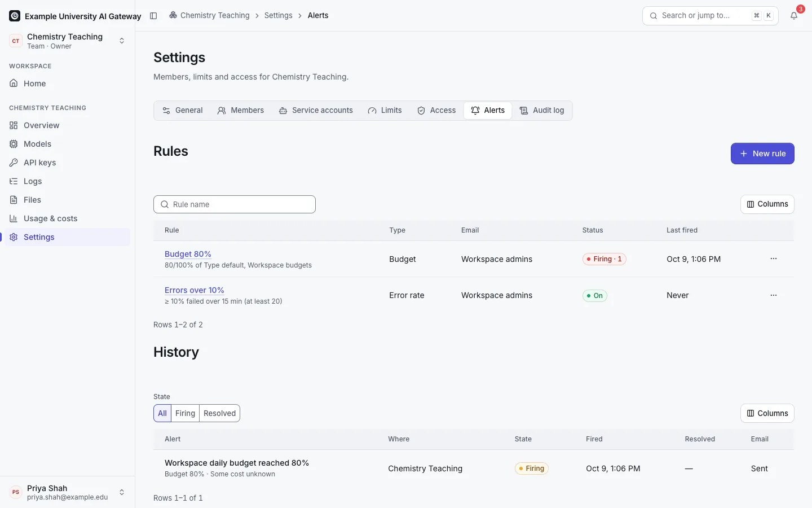Switch to the Service accounts tab
The width and height of the screenshot is (812, 508).
(316, 111)
